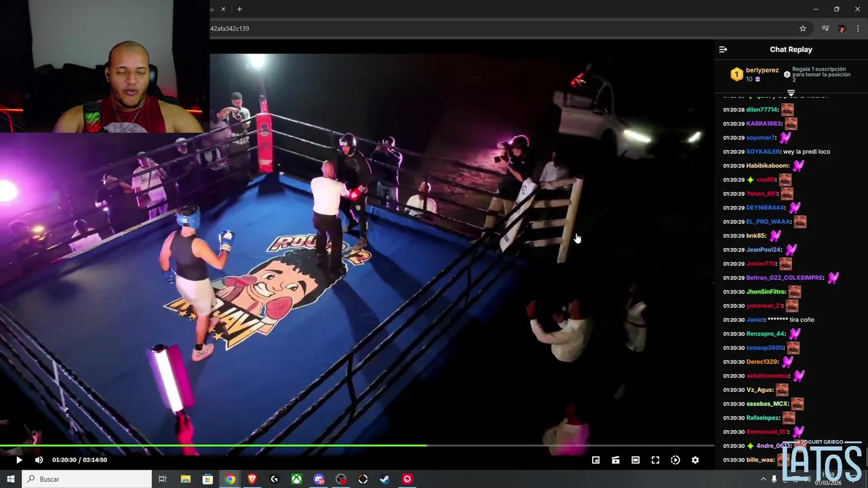The width and height of the screenshot is (868, 488).
Task: Click the "Regala 1 suscripción" gift prompt
Action: tap(818, 75)
